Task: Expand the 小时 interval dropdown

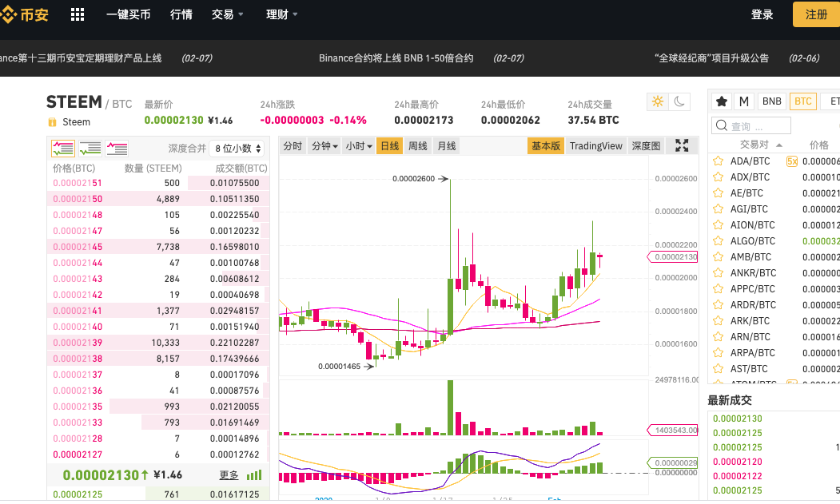Action: point(358,145)
